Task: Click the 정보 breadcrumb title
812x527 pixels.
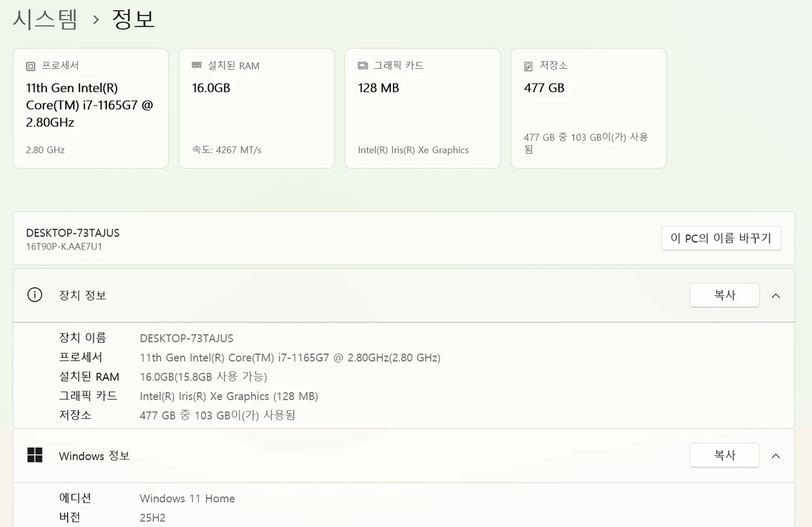Action: tap(133, 19)
